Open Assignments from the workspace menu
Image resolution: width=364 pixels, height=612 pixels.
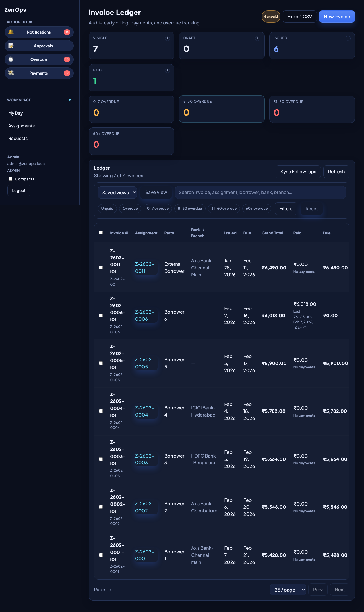click(21, 126)
